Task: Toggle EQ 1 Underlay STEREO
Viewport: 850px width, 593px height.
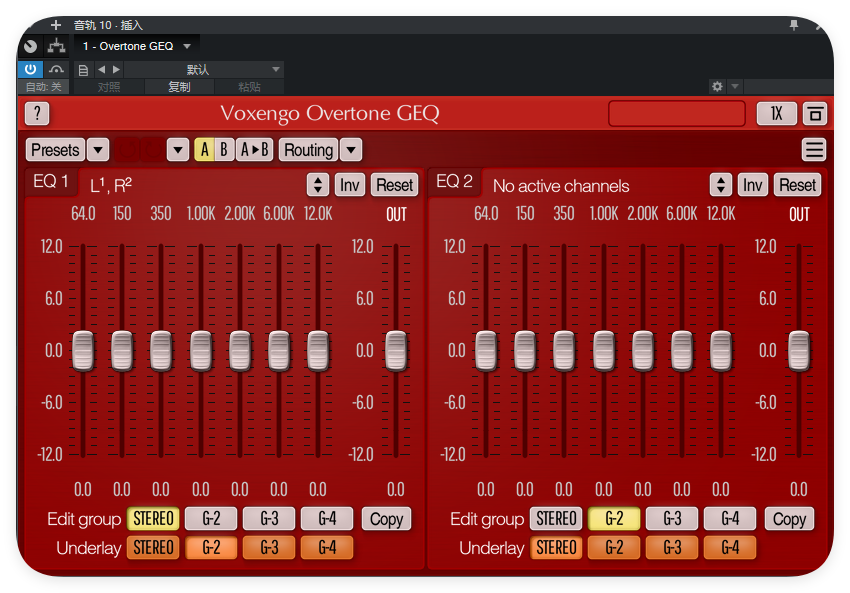Action: [x=153, y=547]
